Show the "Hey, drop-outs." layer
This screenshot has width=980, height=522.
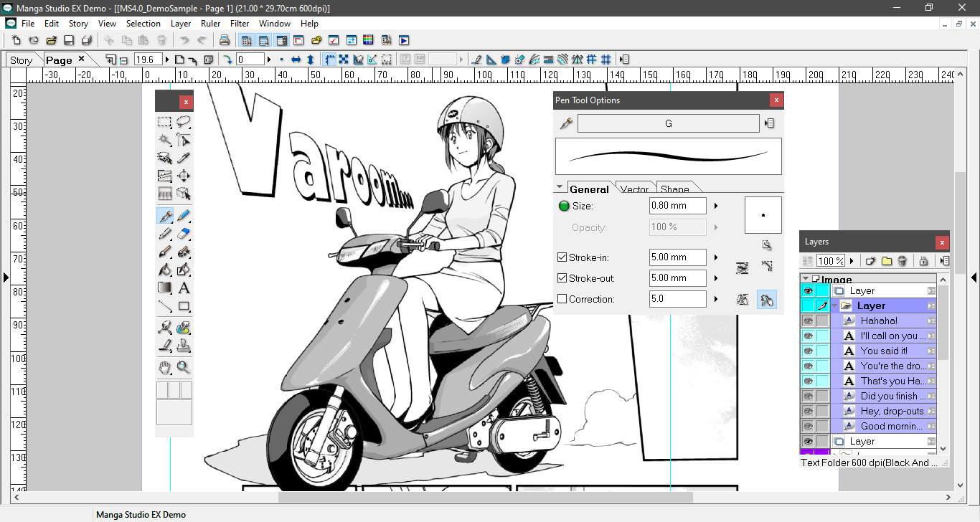[x=808, y=411]
